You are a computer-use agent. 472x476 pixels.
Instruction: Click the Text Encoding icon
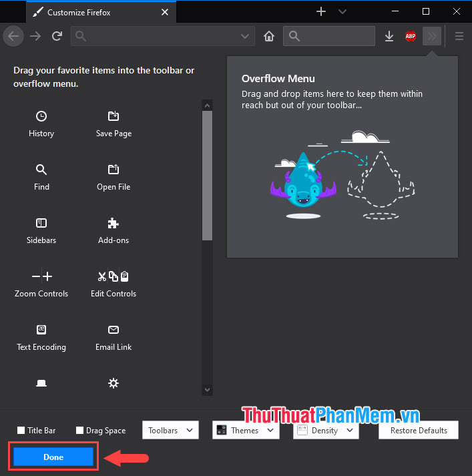click(x=41, y=330)
